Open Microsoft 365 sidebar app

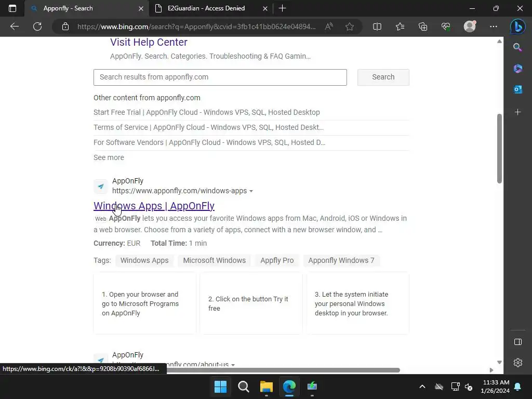[517, 69]
